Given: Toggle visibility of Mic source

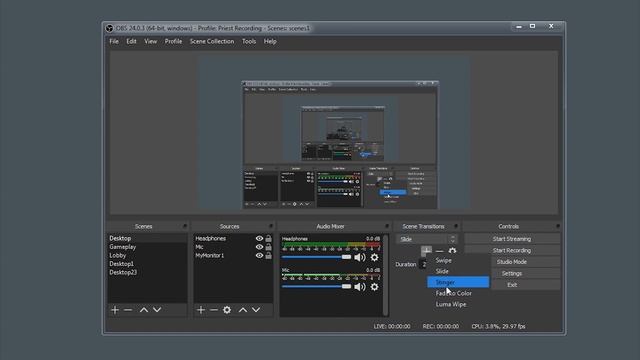Looking at the screenshot, I should tap(259, 247).
